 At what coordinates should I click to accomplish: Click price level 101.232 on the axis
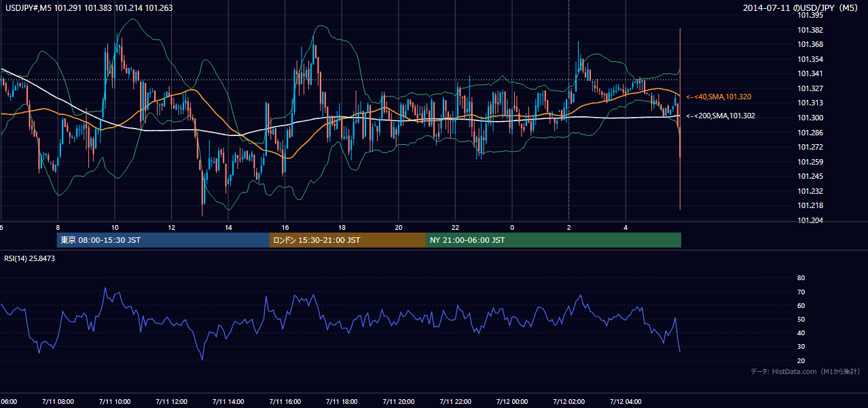(x=810, y=191)
